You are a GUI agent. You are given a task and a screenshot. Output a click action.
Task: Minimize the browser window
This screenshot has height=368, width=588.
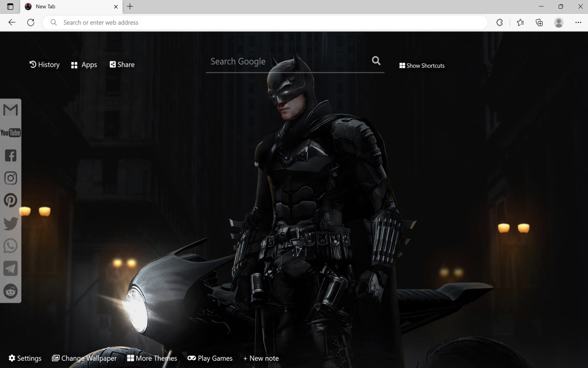coord(541,6)
